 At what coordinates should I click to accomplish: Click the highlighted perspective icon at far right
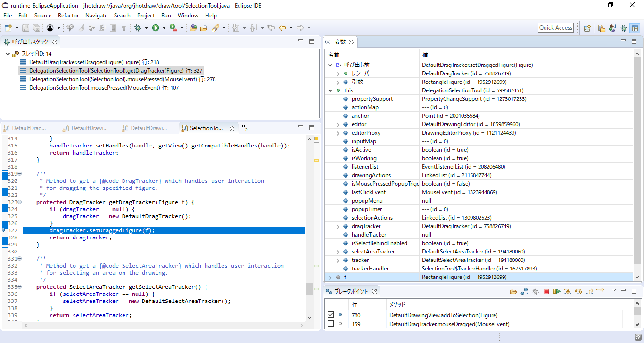point(635,28)
